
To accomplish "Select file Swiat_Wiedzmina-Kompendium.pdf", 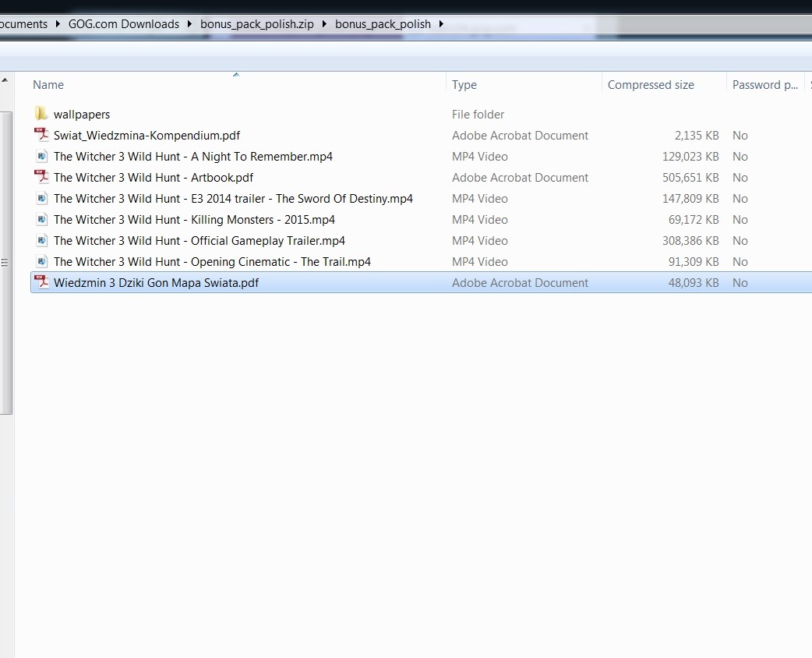I will coord(147,135).
